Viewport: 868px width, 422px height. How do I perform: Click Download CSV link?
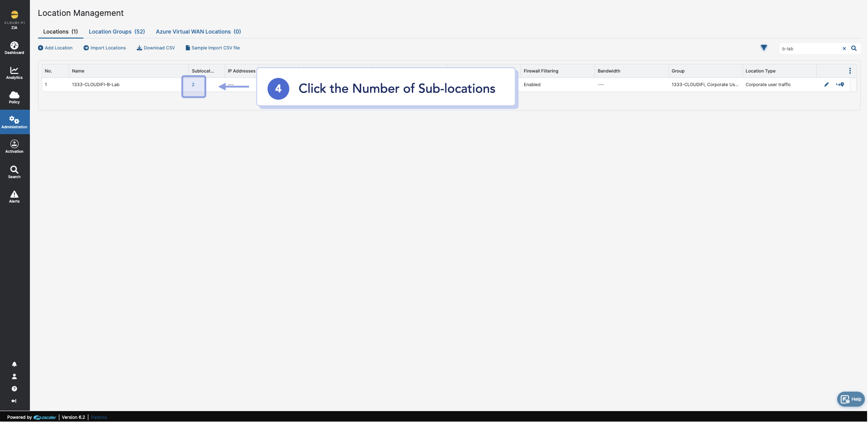[x=156, y=48]
